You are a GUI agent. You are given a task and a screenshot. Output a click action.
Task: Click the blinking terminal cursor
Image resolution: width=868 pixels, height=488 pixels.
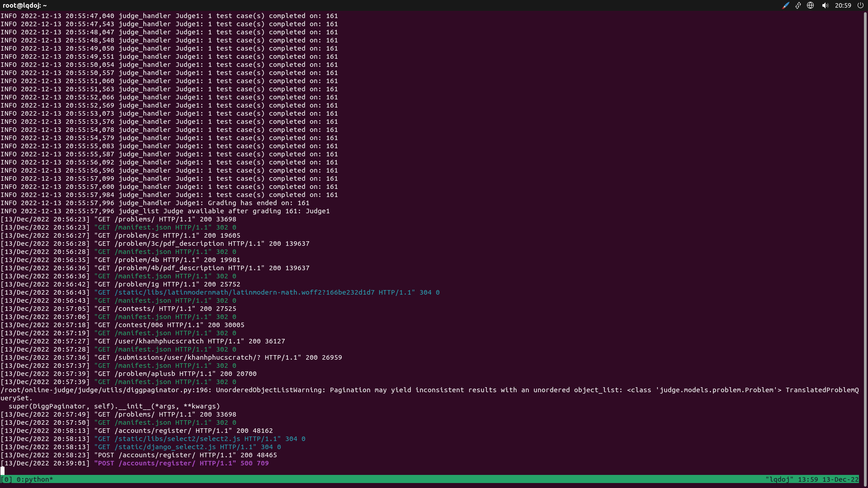[3, 471]
